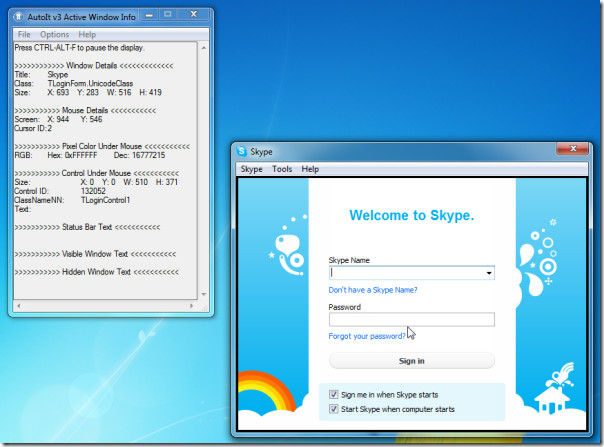This screenshot has width=604, height=447.
Task: Open the Options menu in AutoIt window
Action: click(54, 35)
